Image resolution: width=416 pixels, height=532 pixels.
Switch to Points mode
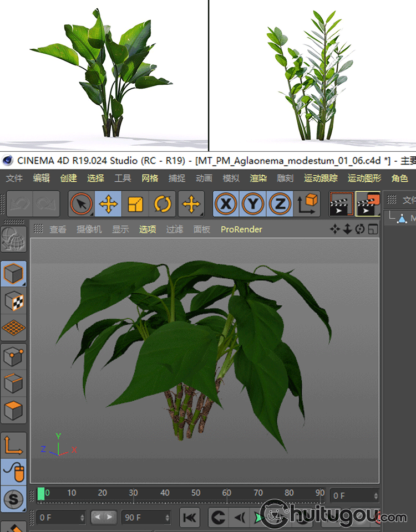point(14,356)
